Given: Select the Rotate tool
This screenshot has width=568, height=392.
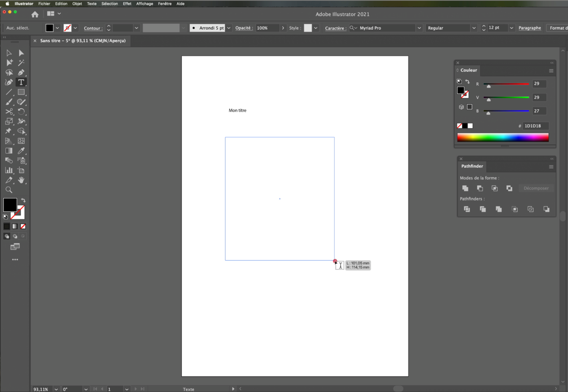Looking at the screenshot, I should tap(21, 112).
